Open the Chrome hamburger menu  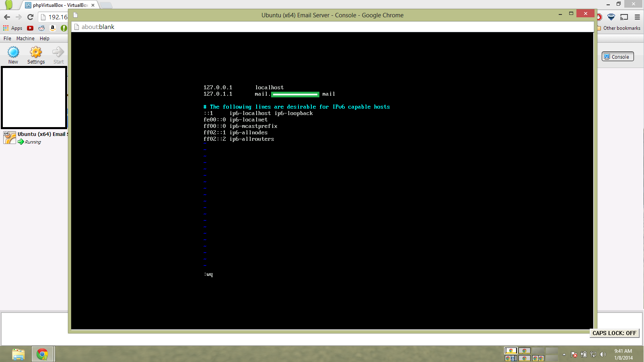pos(637,17)
